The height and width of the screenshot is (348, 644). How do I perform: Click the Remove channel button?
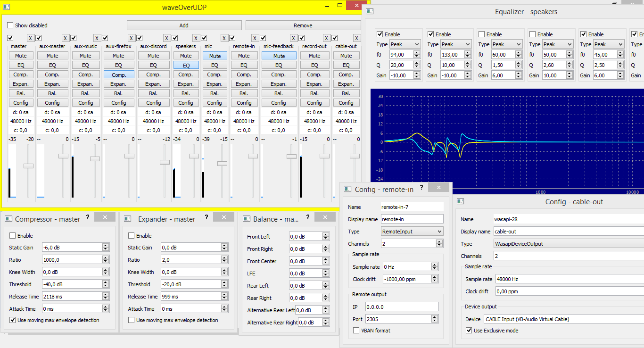tap(303, 25)
